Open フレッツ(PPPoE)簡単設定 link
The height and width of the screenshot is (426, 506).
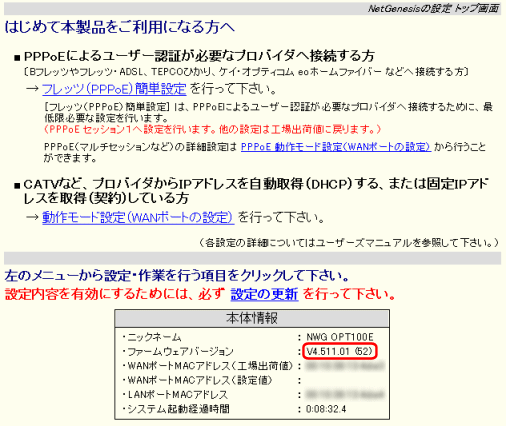[114, 89]
